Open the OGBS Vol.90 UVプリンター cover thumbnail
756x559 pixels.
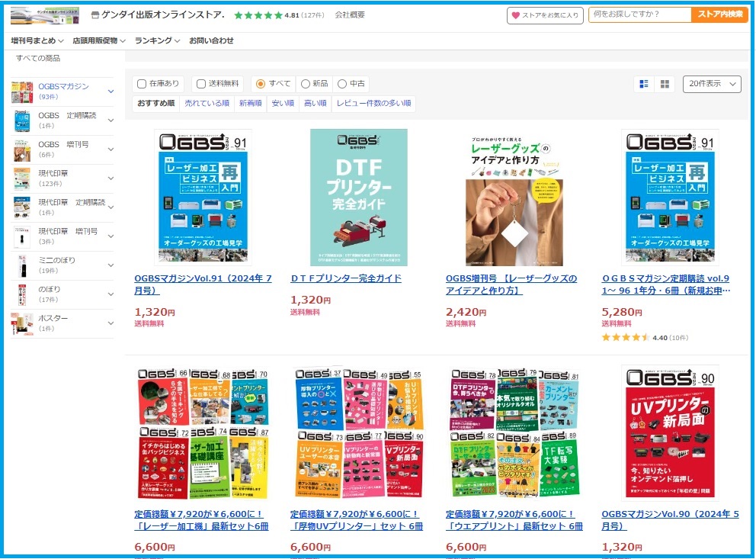(x=670, y=433)
